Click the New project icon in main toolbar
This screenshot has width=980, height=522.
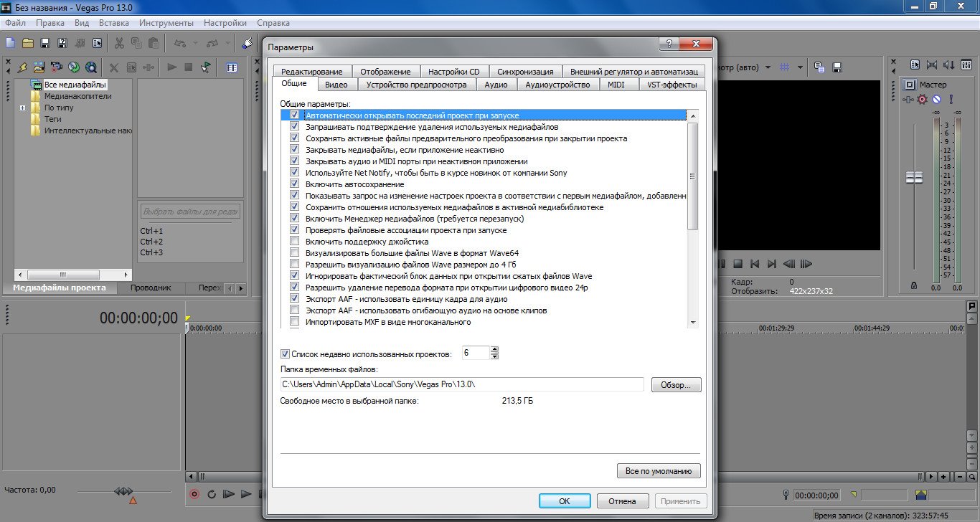coord(11,44)
